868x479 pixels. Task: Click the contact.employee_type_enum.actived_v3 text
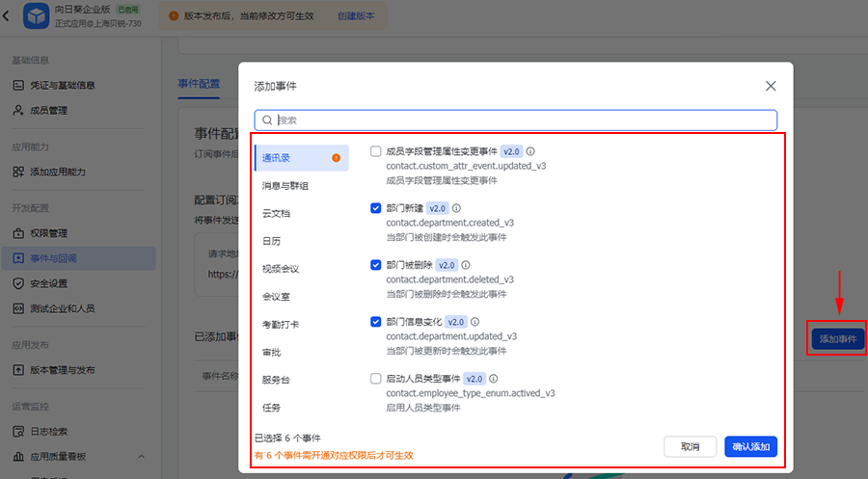pos(471,393)
